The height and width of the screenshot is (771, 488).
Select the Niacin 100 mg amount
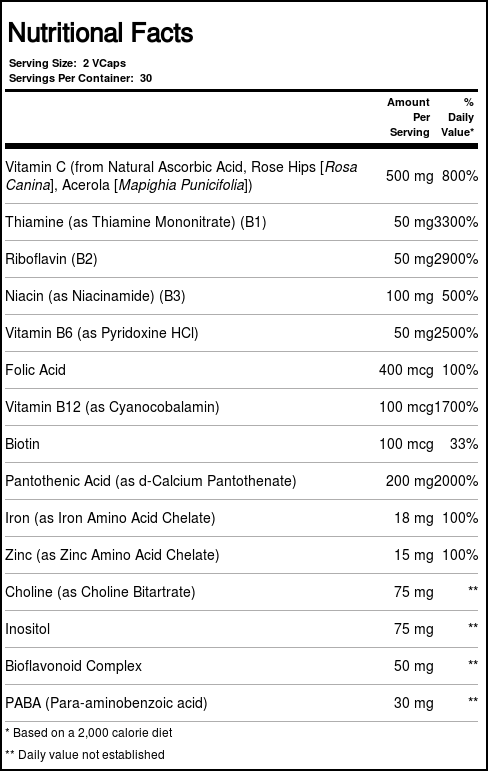[x=409, y=296]
